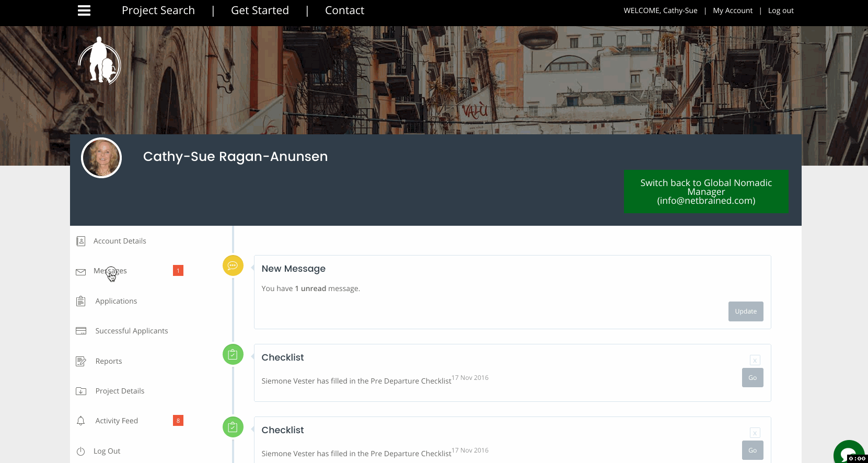Screen dimensions: 868x463
Task: Open the hamburger menu icon
Action: (84, 10)
